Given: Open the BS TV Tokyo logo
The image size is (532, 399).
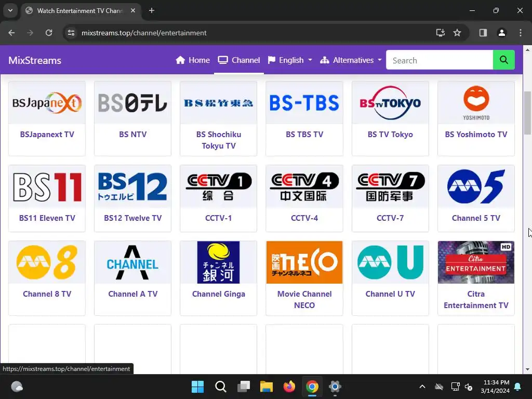Looking at the screenshot, I should [x=390, y=102].
